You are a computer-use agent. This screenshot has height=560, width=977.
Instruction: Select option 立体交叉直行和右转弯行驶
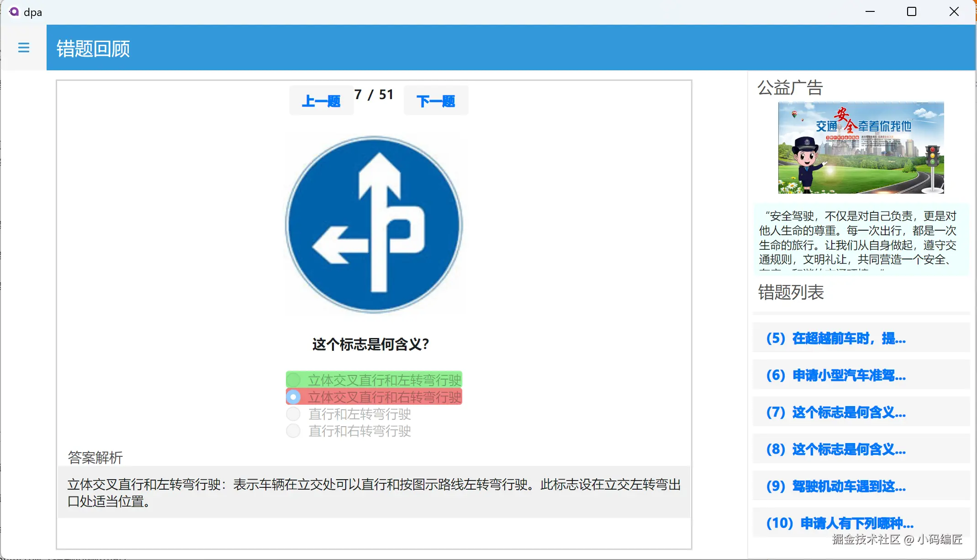(293, 397)
